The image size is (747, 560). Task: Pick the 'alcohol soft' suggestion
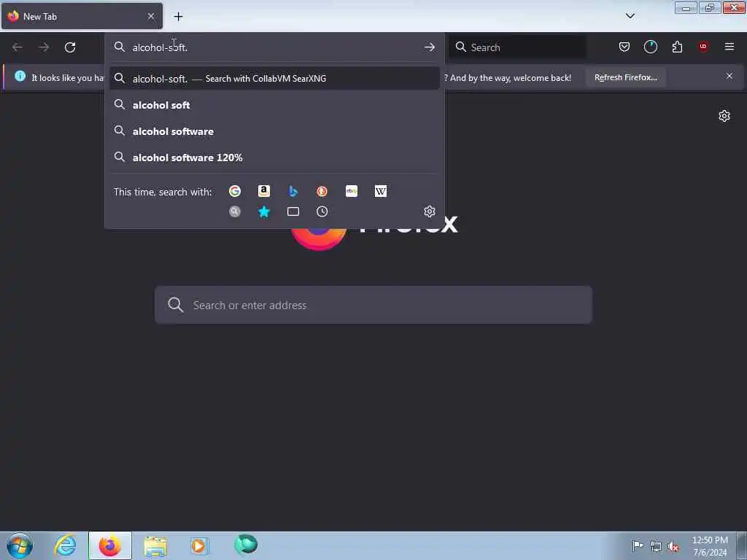274,105
